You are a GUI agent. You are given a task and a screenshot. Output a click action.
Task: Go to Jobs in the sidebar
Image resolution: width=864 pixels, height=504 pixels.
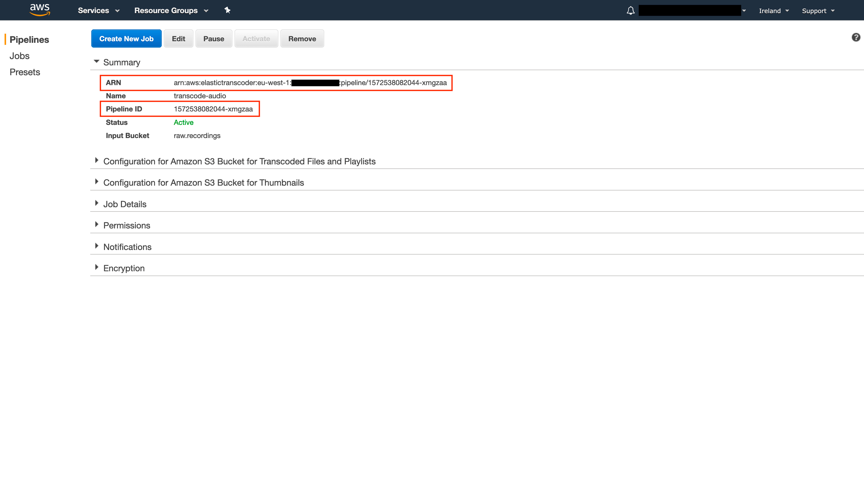pos(20,56)
